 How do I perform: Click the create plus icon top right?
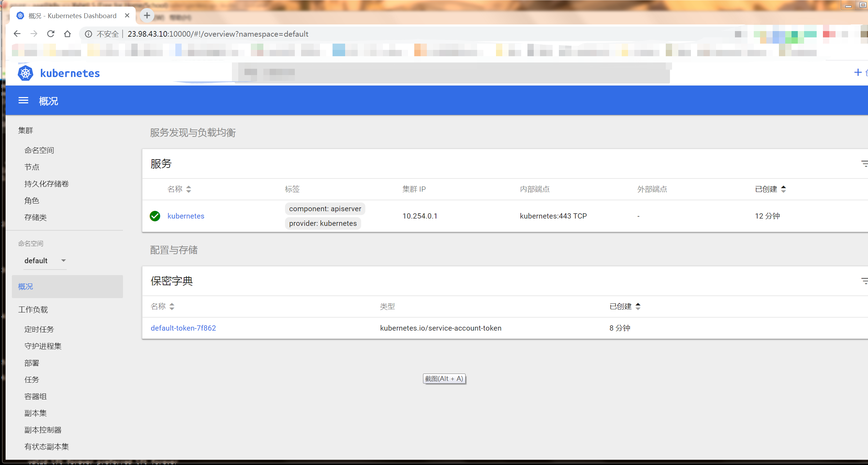pyautogui.click(x=858, y=73)
